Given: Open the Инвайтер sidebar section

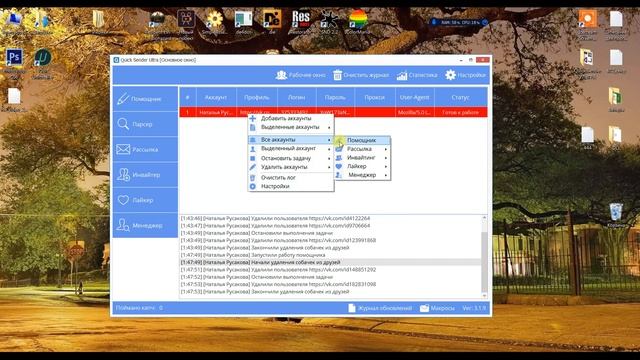Looking at the screenshot, I should [x=145, y=175].
